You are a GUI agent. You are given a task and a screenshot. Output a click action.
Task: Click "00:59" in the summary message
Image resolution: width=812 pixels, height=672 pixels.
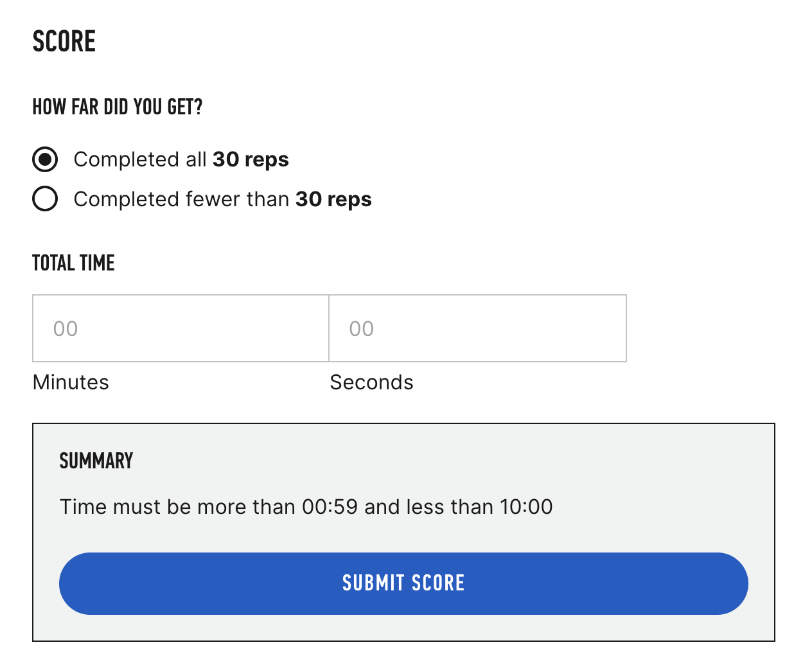[x=330, y=507]
